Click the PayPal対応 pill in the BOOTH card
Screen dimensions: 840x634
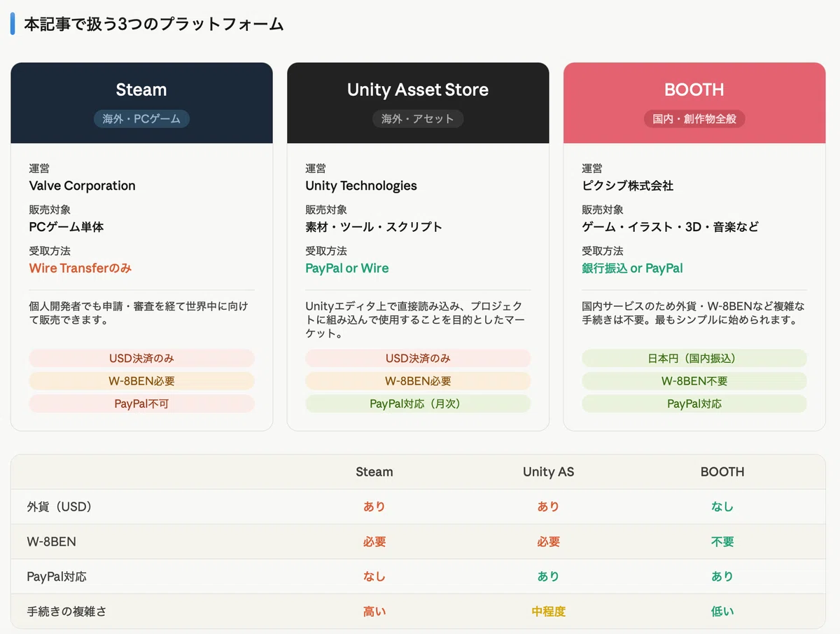pyautogui.click(x=694, y=404)
